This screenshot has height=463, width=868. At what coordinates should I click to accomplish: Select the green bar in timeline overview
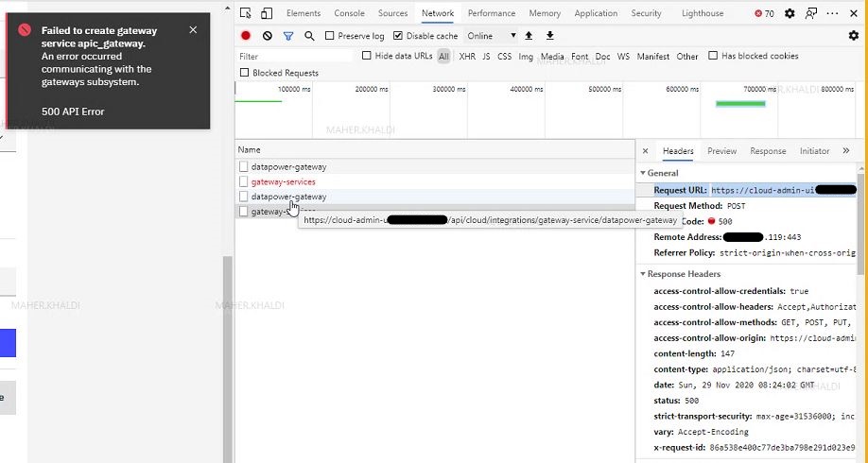[740, 103]
